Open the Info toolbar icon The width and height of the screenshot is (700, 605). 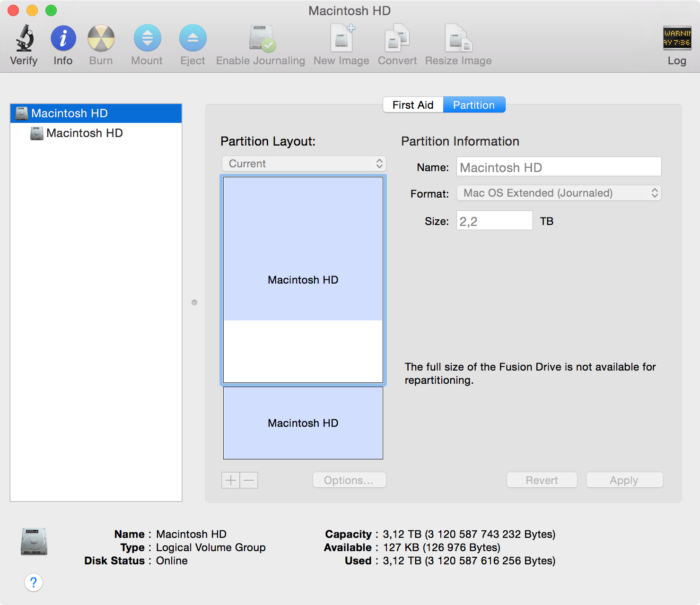point(63,38)
